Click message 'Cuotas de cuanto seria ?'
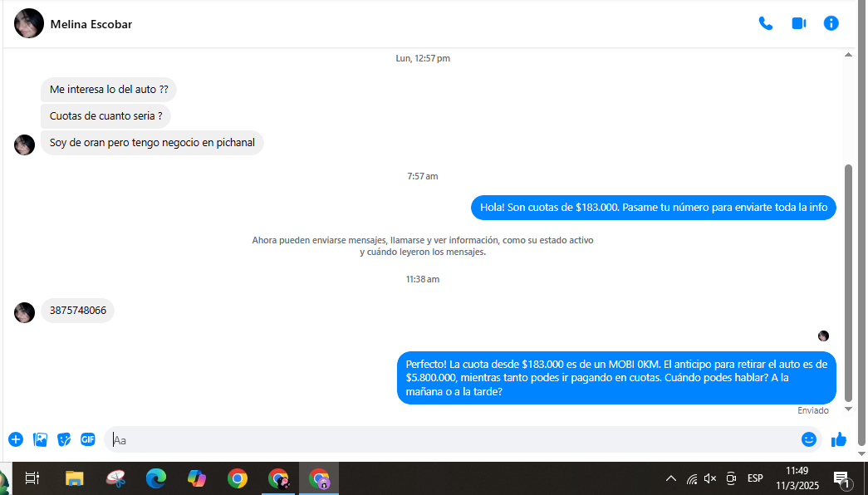868x495 pixels. tap(105, 116)
